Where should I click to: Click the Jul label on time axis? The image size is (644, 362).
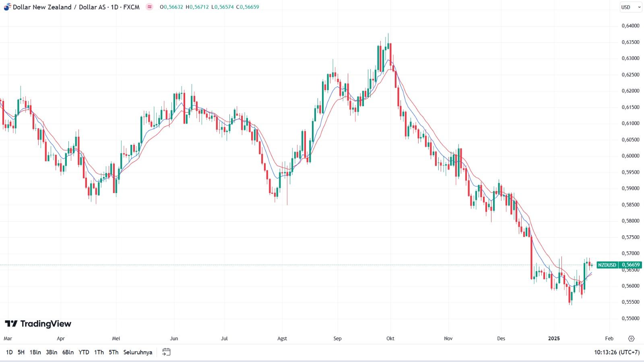pyautogui.click(x=224, y=339)
